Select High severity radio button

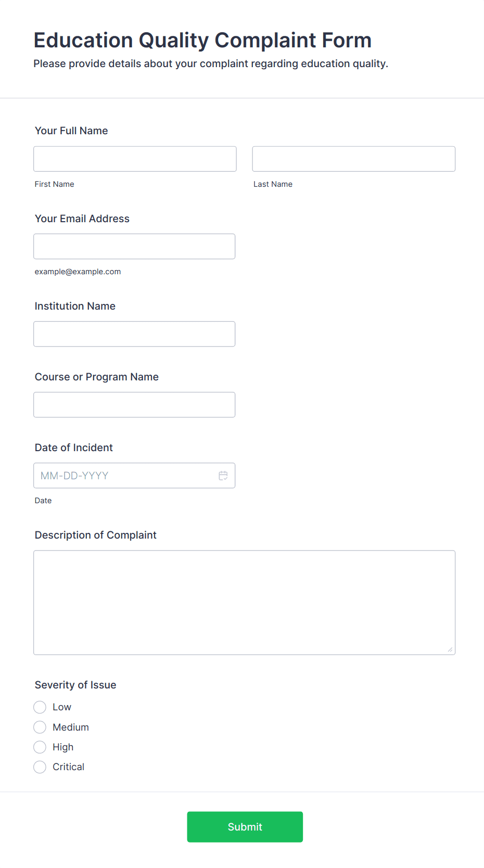click(x=40, y=747)
